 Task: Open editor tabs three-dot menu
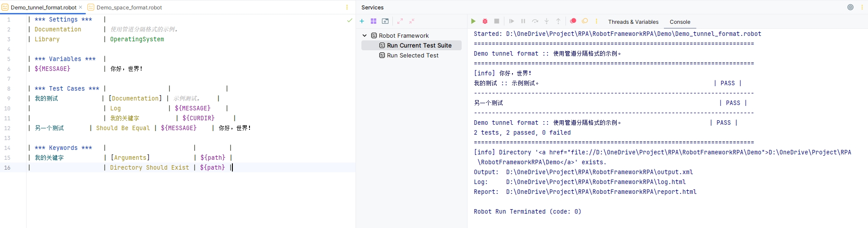click(x=347, y=7)
